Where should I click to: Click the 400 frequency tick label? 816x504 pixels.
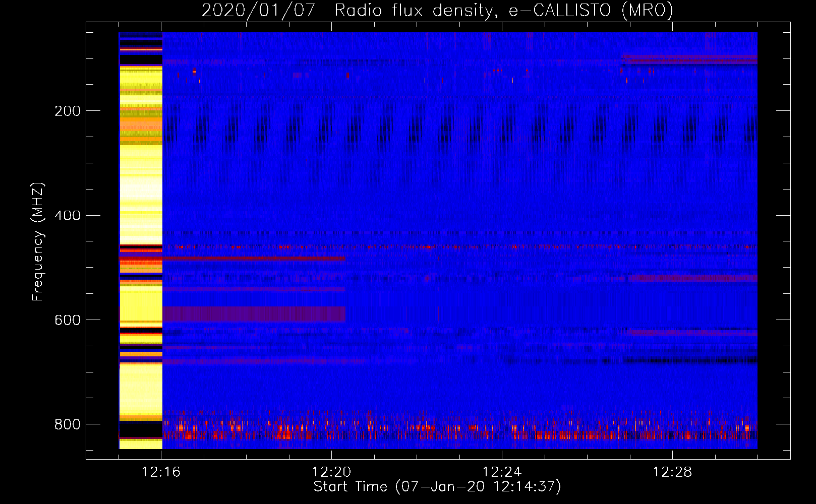click(68, 216)
